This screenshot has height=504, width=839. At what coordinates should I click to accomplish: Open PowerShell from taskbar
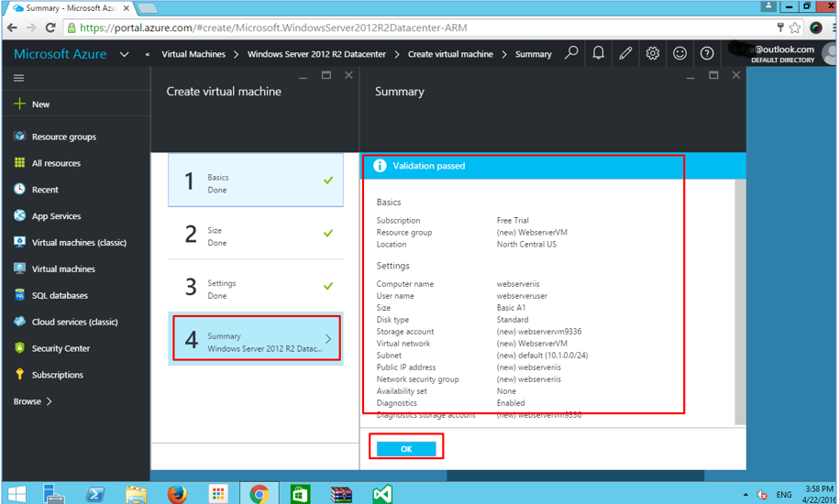tap(95, 495)
